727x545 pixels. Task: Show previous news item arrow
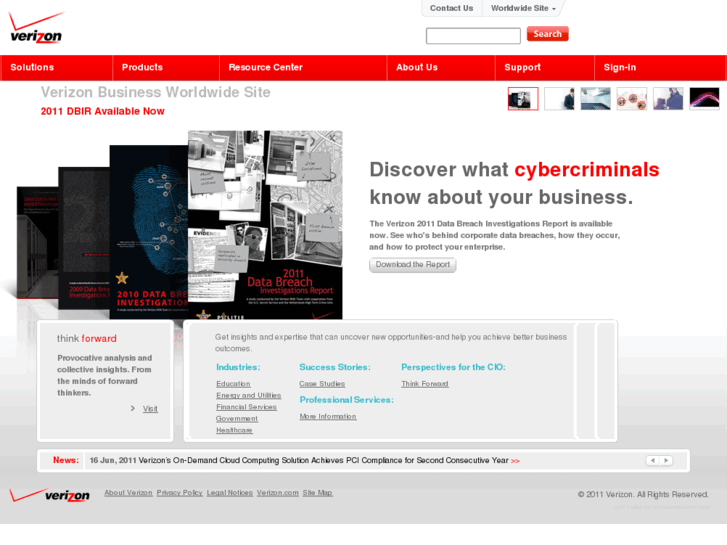click(x=653, y=461)
